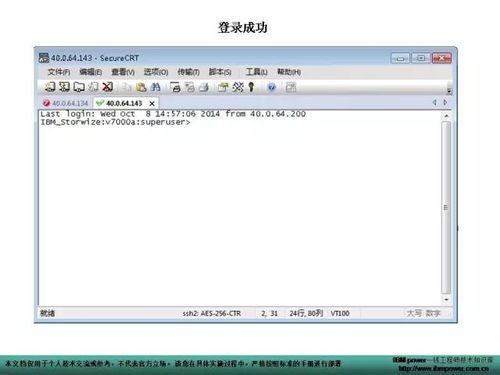Click the blue Help icon
Viewport: 500px width, 375px height.
click(x=272, y=87)
